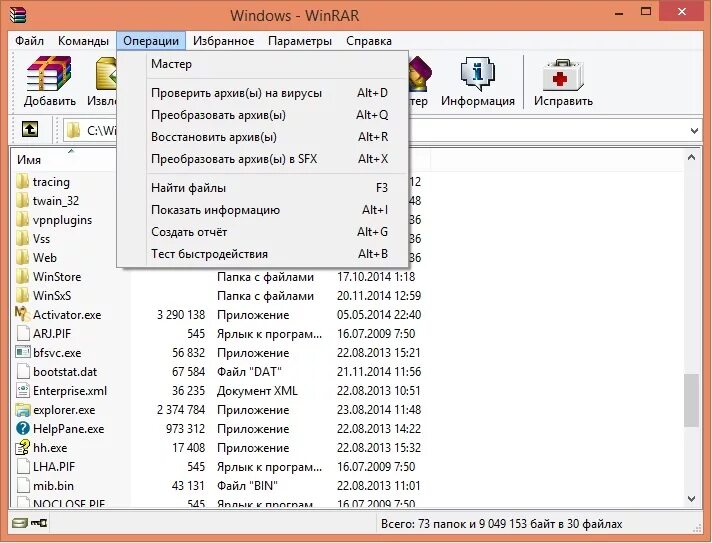Click the Activator.exe file icon
The width and height of the screenshot is (712, 543).
(23, 314)
